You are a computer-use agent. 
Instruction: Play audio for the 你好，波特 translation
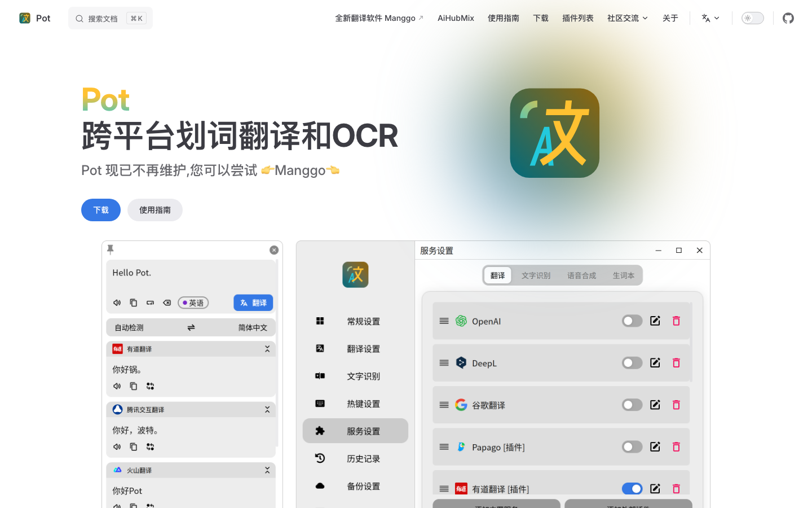click(117, 446)
